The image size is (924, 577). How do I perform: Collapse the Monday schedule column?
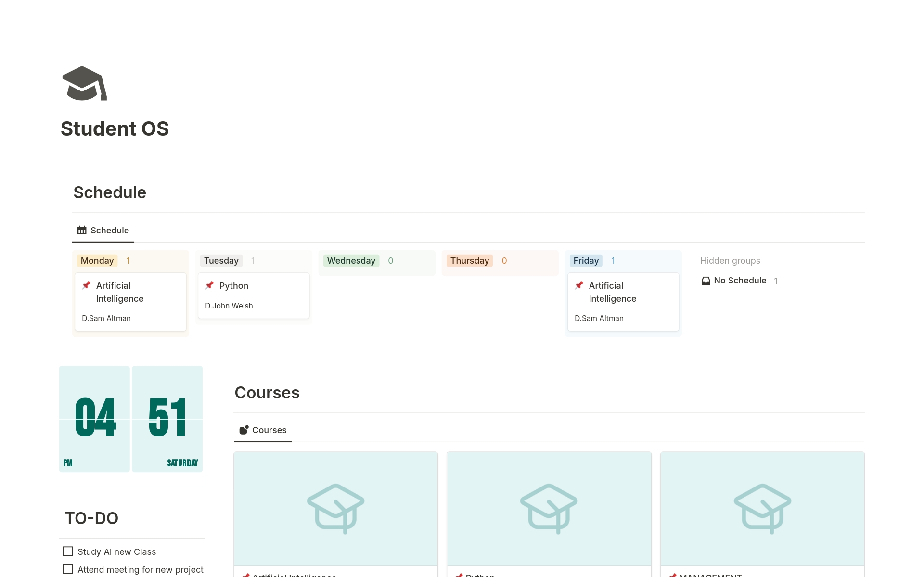[x=97, y=260]
